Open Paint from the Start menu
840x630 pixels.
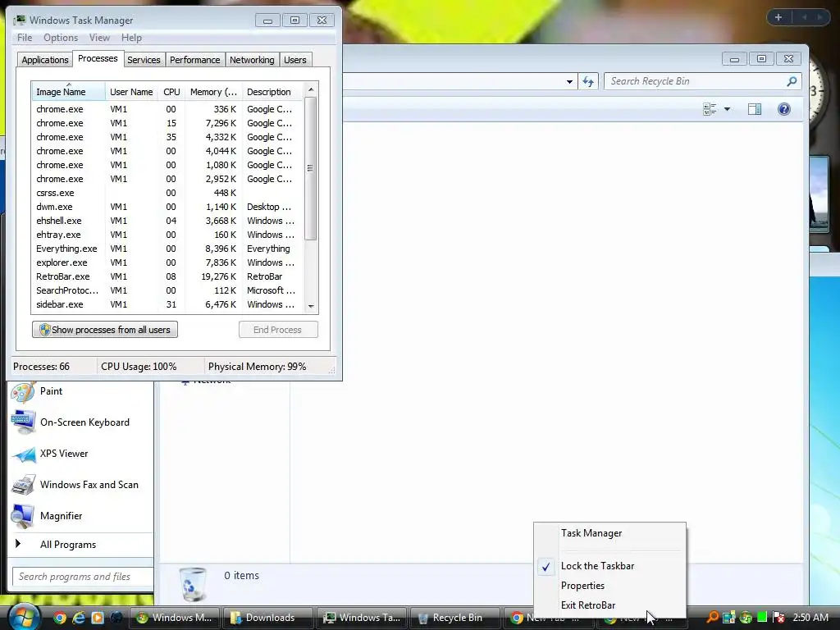pyautogui.click(x=80, y=391)
